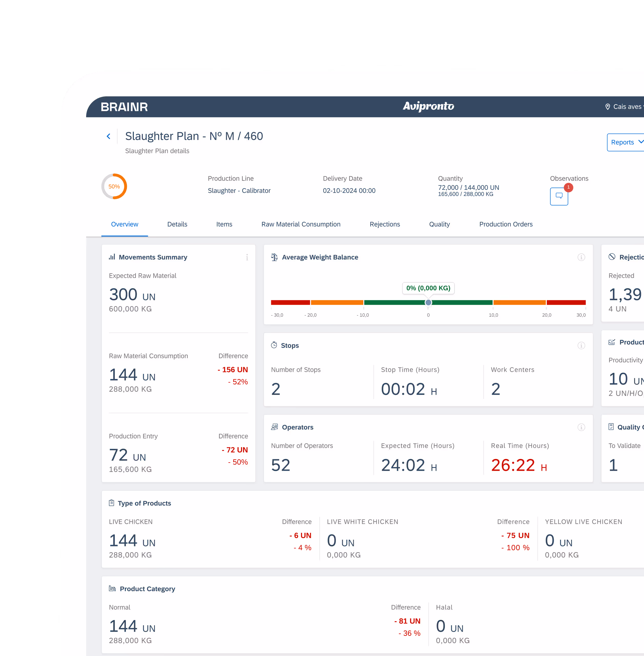Click the Product Category factory icon

point(112,588)
